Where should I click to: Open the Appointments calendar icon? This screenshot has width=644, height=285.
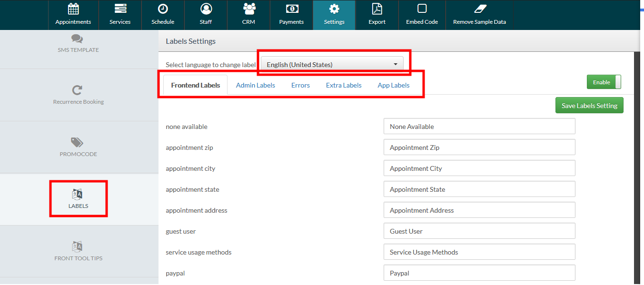[73, 9]
